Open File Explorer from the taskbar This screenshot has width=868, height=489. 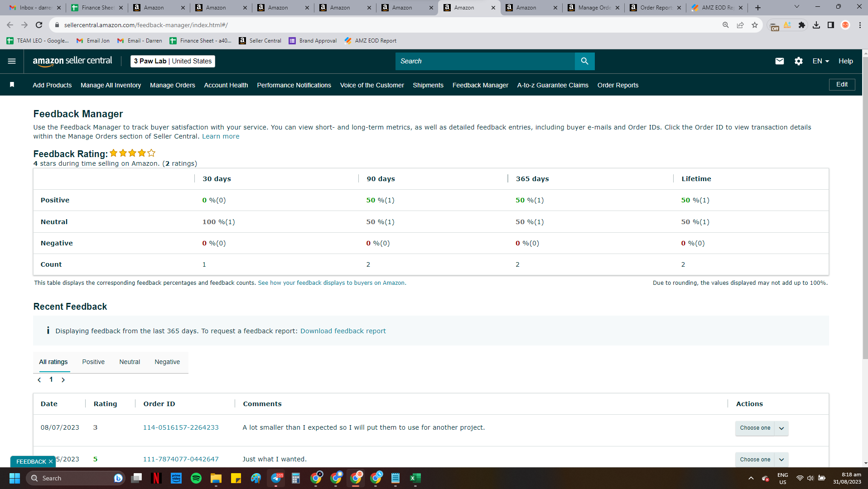[216, 478]
